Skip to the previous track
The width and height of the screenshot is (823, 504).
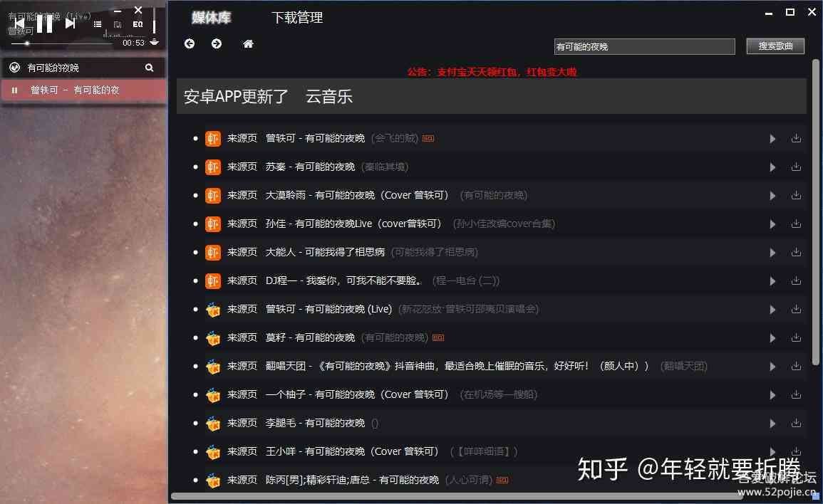coord(19,23)
